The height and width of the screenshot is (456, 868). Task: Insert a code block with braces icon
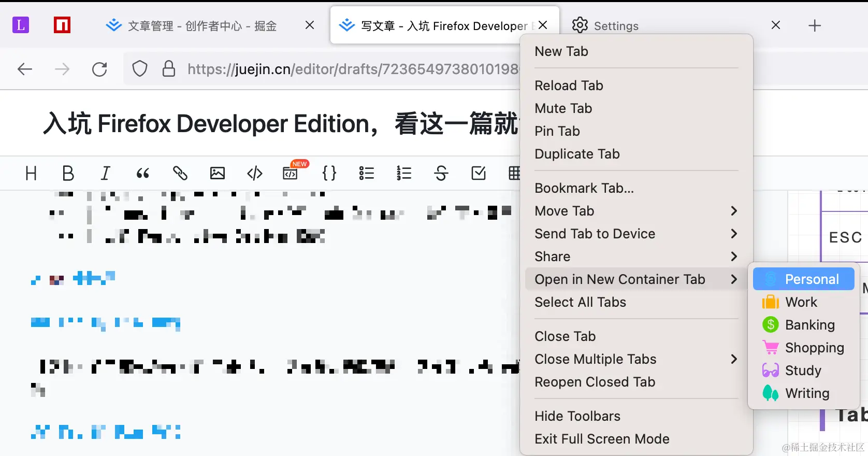coord(329,173)
